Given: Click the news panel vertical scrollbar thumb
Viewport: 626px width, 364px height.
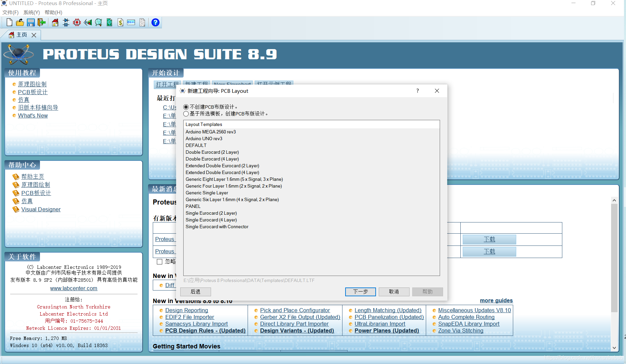Looking at the screenshot, I should pyautogui.click(x=614, y=258).
